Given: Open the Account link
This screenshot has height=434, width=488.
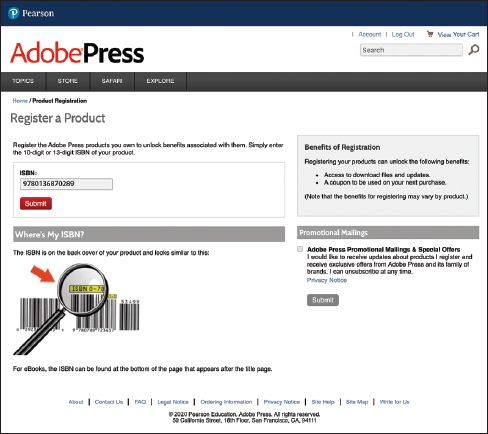Looking at the screenshot, I should pyautogui.click(x=369, y=34).
